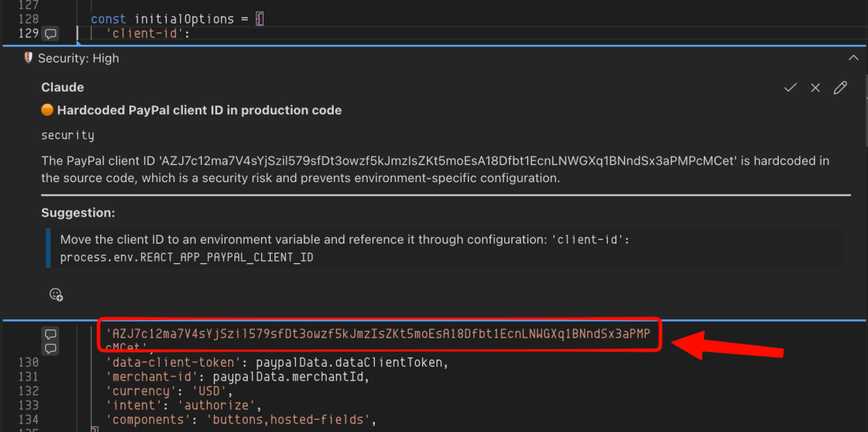
Task: Click the lower comment icon above line 130
Action: 51,348
